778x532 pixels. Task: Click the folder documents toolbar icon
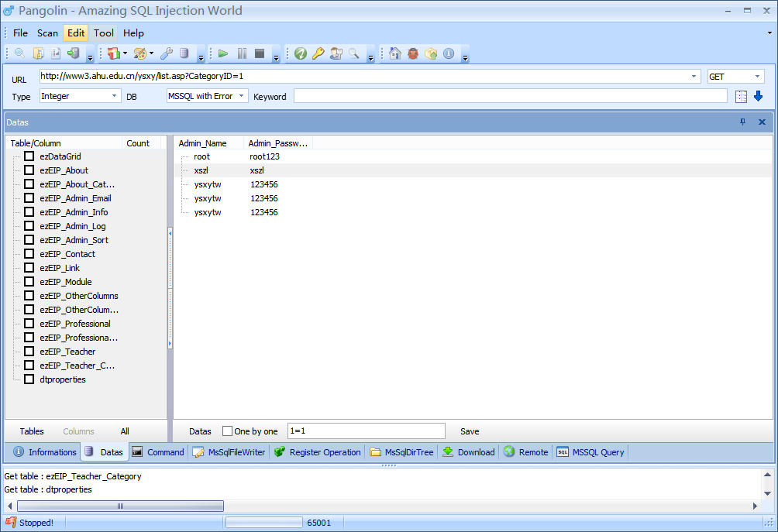[38, 53]
